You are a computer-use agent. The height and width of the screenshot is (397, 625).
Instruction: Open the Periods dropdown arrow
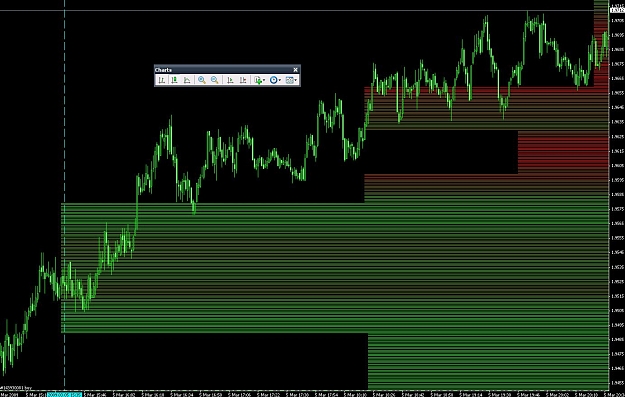click(x=280, y=80)
